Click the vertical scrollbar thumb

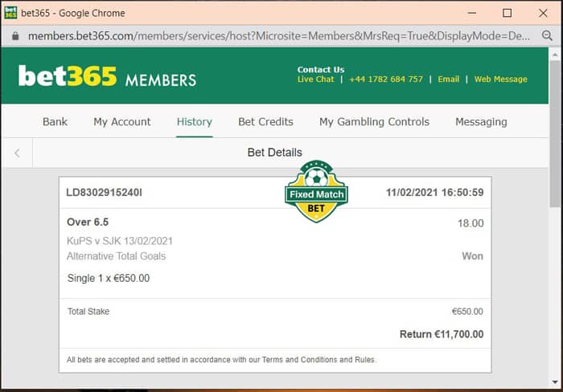(555, 134)
